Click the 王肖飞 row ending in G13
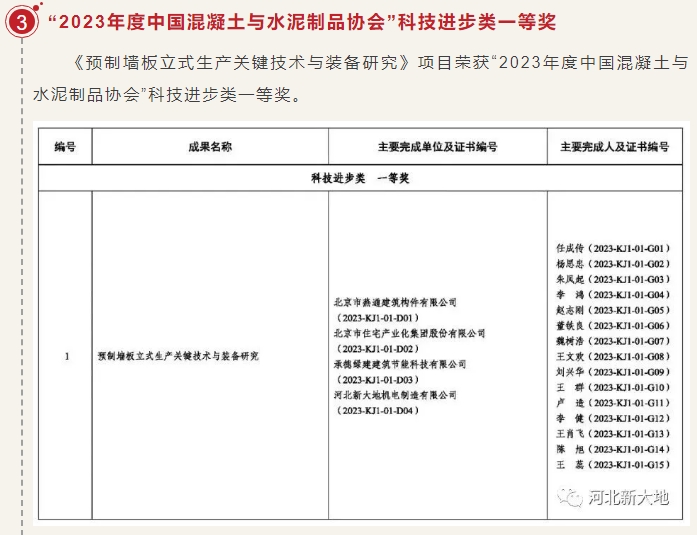 (613, 434)
